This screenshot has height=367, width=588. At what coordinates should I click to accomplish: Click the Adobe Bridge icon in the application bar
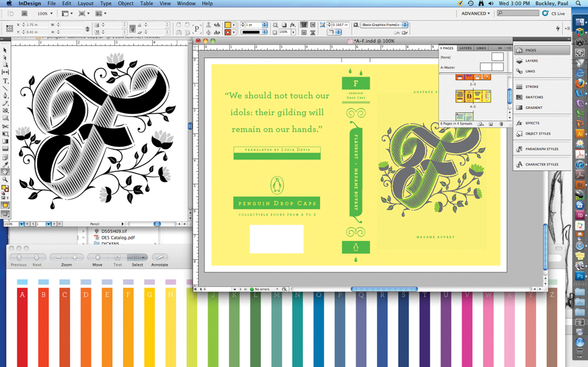pos(24,14)
